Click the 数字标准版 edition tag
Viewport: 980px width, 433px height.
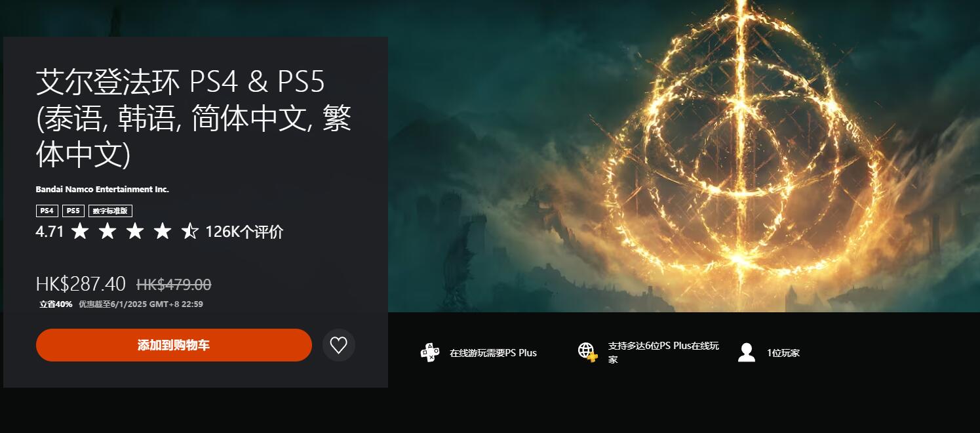pyautogui.click(x=110, y=211)
